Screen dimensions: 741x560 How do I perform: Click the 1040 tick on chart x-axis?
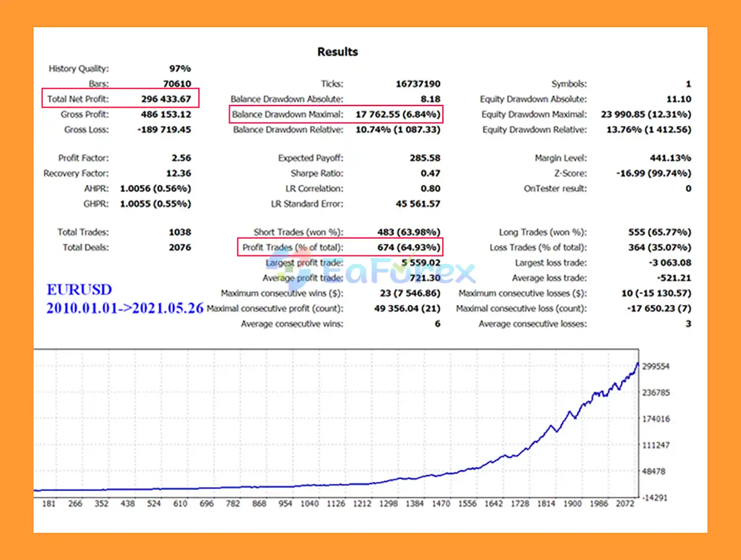(309, 504)
